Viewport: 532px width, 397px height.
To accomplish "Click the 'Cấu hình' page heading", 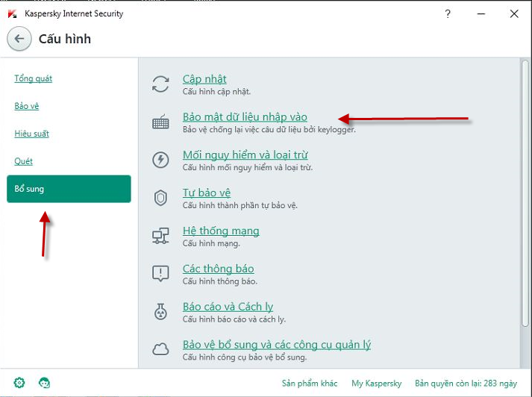I will 65,39.
